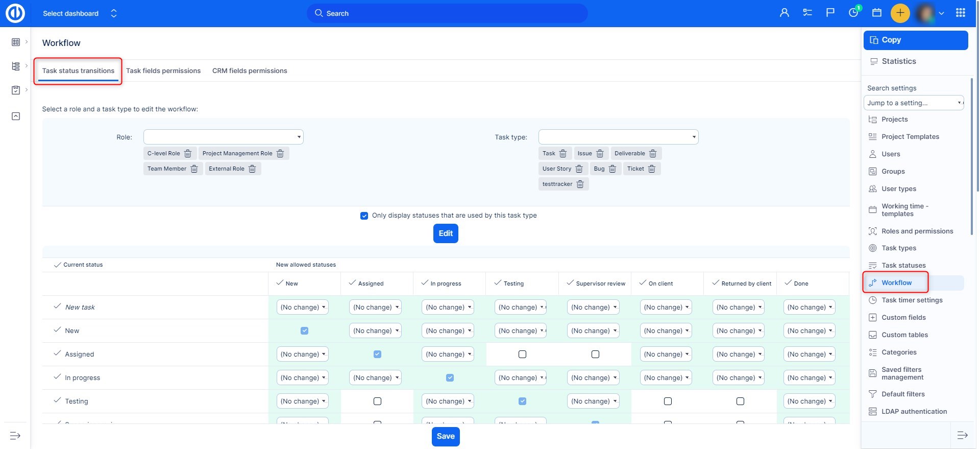Enable Testing to On client transition
This screenshot has width=980, height=449.
[x=668, y=401]
